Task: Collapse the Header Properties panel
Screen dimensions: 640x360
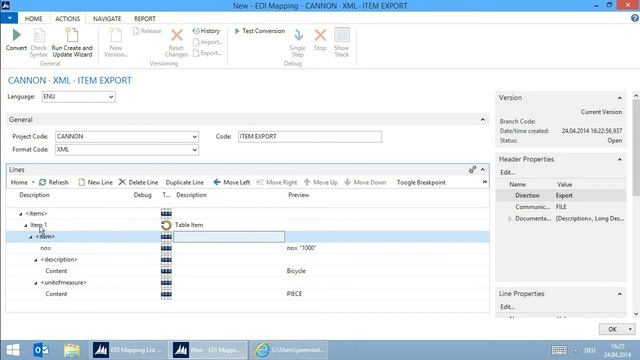Action: (619, 160)
